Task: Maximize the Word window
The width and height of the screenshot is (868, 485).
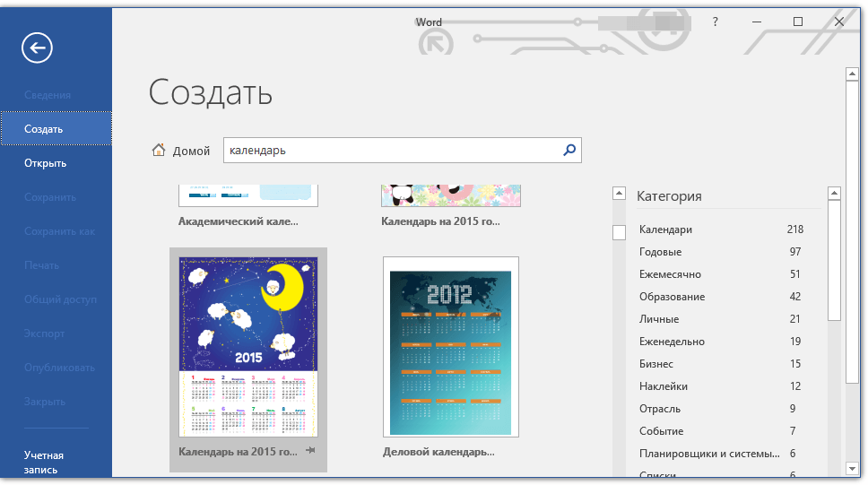Action: click(798, 22)
